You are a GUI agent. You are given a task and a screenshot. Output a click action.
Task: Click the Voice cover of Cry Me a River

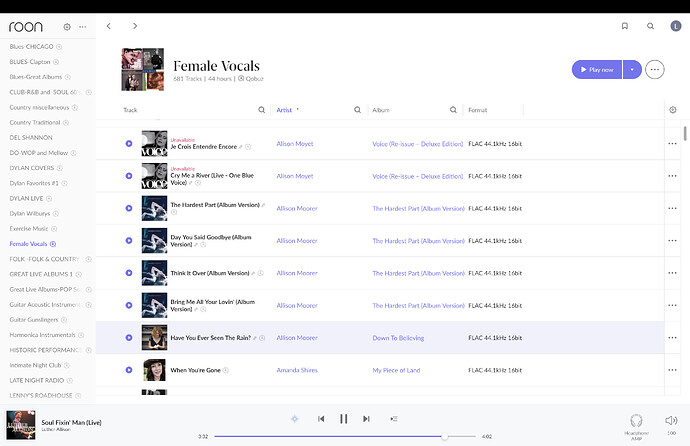[x=154, y=176]
